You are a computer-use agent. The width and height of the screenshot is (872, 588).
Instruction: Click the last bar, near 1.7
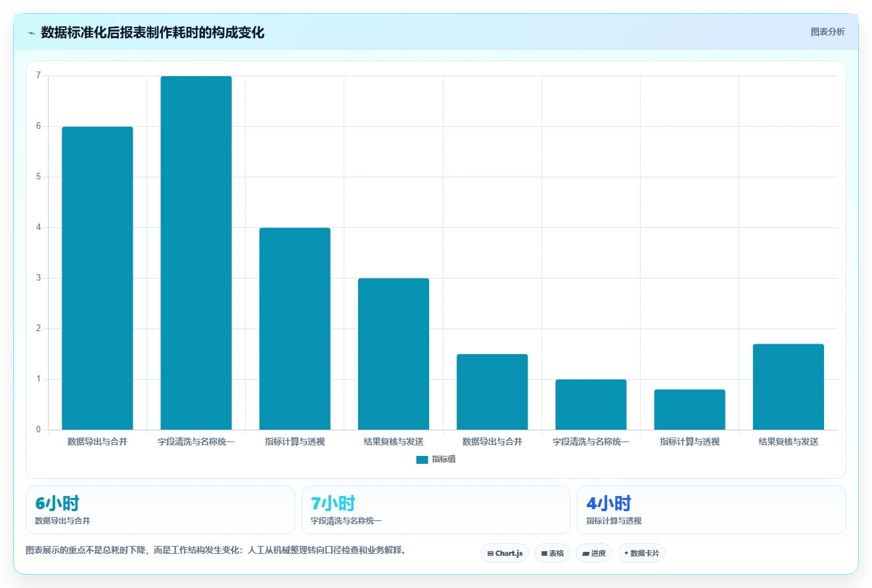click(x=789, y=387)
